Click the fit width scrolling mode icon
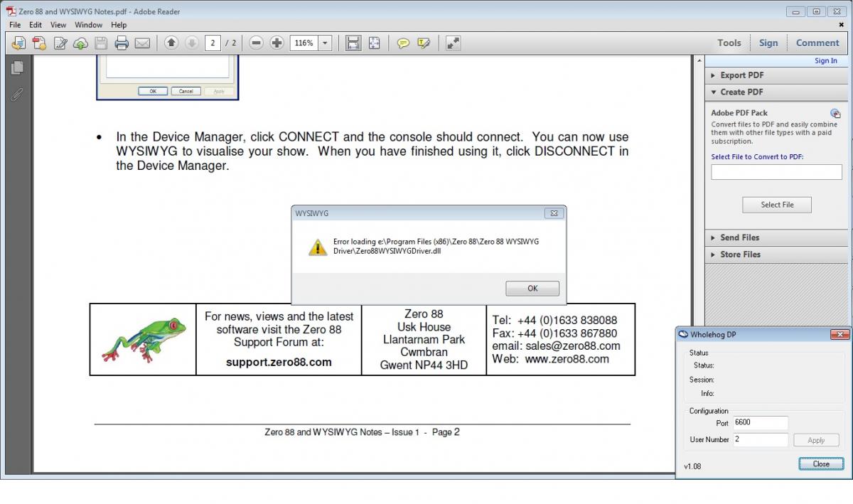The width and height of the screenshot is (853, 504). (x=353, y=43)
